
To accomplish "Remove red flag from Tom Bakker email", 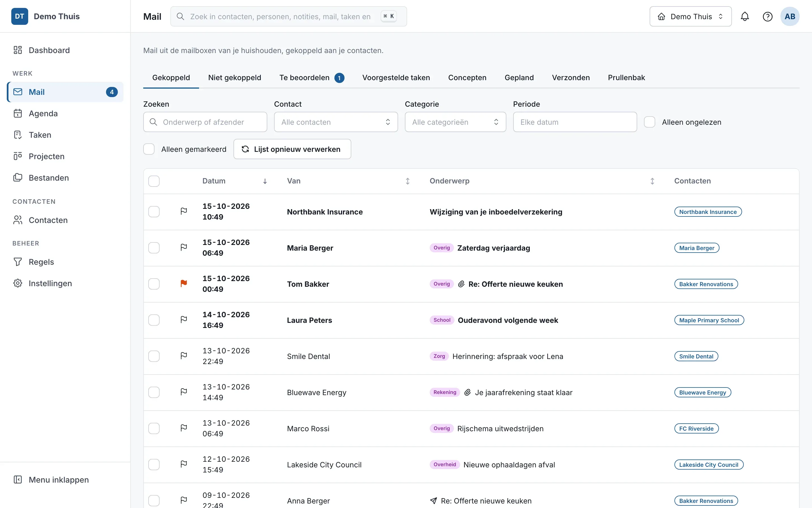I will pos(184,284).
